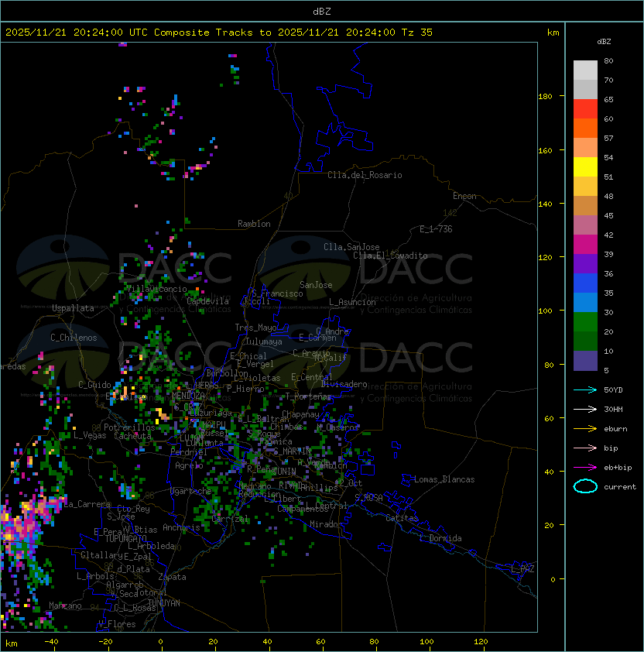Click the 'Uspallata' map label
This screenshot has width=644, height=652.
[x=73, y=308]
